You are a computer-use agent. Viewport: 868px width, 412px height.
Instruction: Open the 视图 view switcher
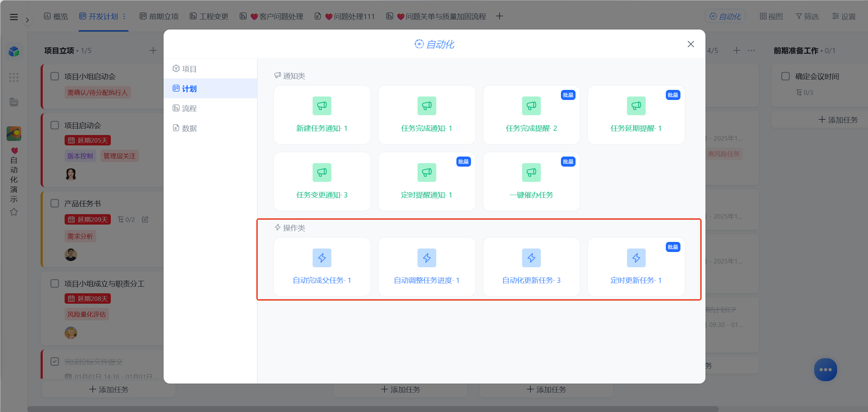coord(771,16)
